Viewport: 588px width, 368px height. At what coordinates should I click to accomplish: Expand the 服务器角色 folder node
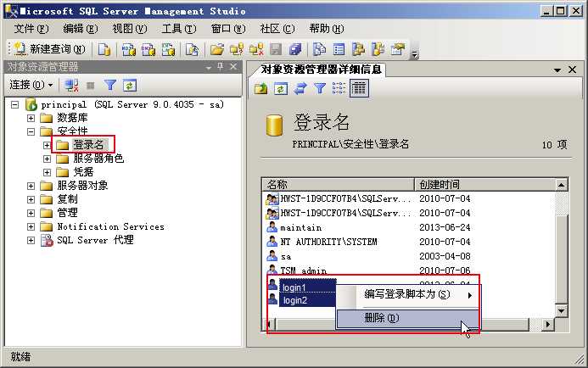point(47,159)
